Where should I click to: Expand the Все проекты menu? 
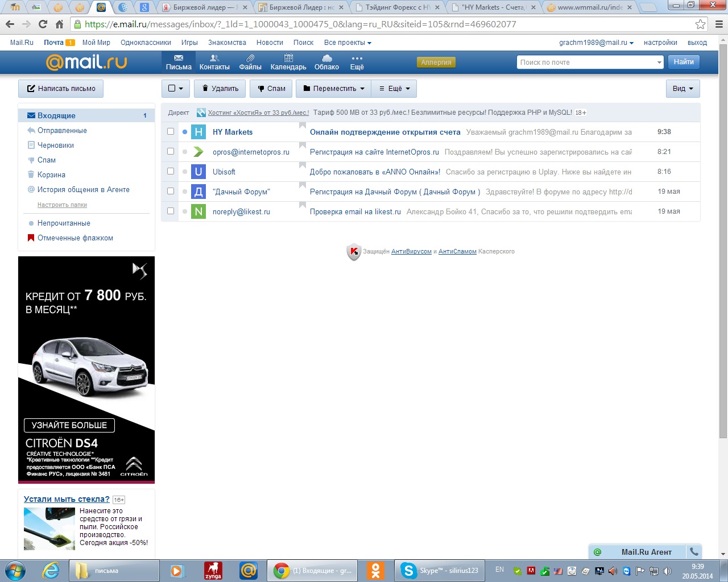pos(348,43)
